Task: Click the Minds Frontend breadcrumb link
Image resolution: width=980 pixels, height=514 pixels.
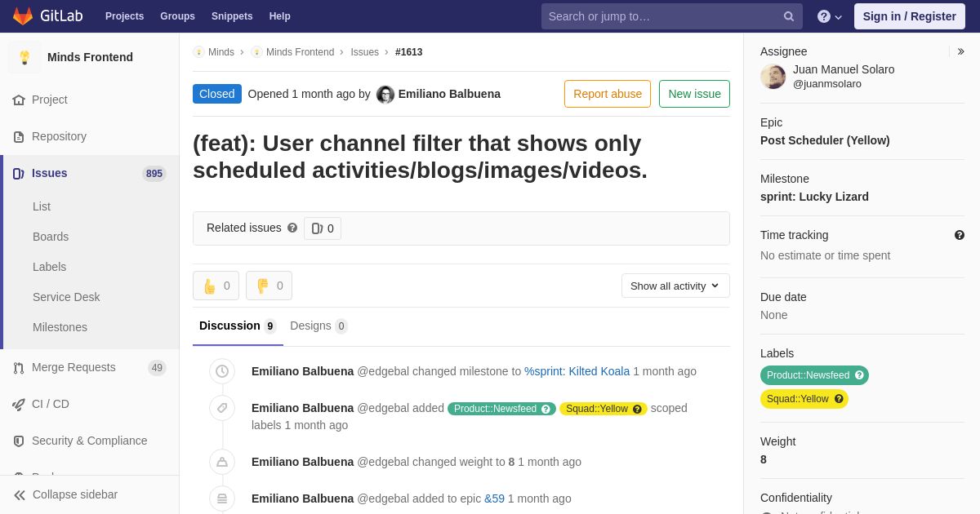Action: [300, 52]
